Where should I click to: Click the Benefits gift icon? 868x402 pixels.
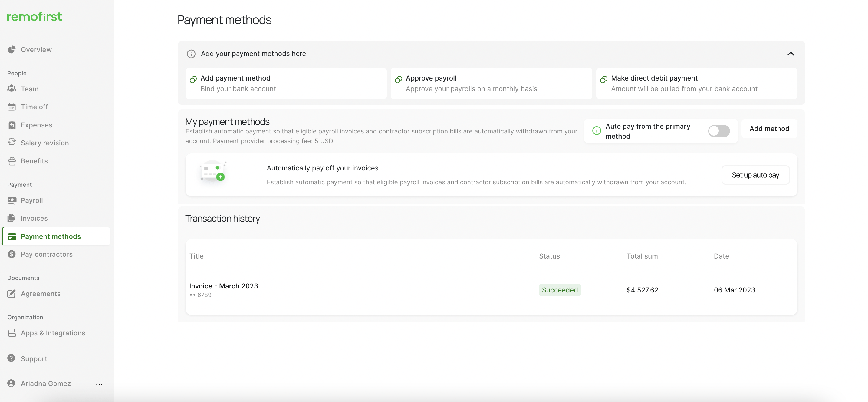click(12, 161)
